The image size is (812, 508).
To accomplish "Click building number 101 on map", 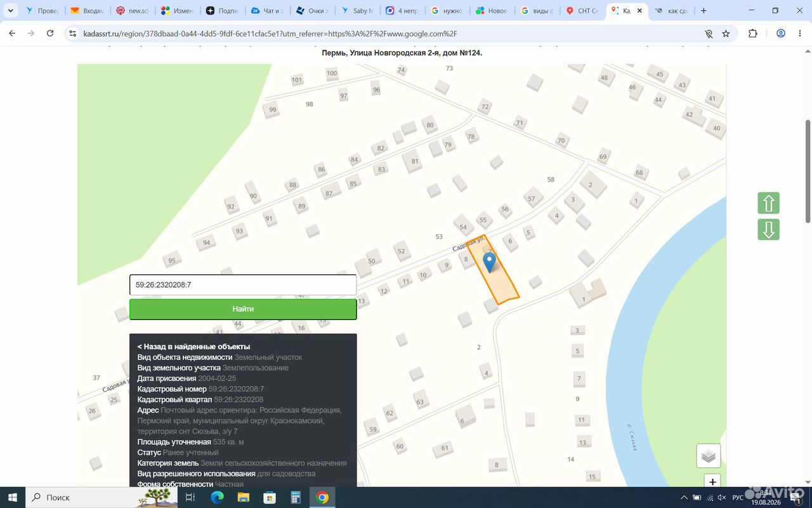I will tap(297, 80).
